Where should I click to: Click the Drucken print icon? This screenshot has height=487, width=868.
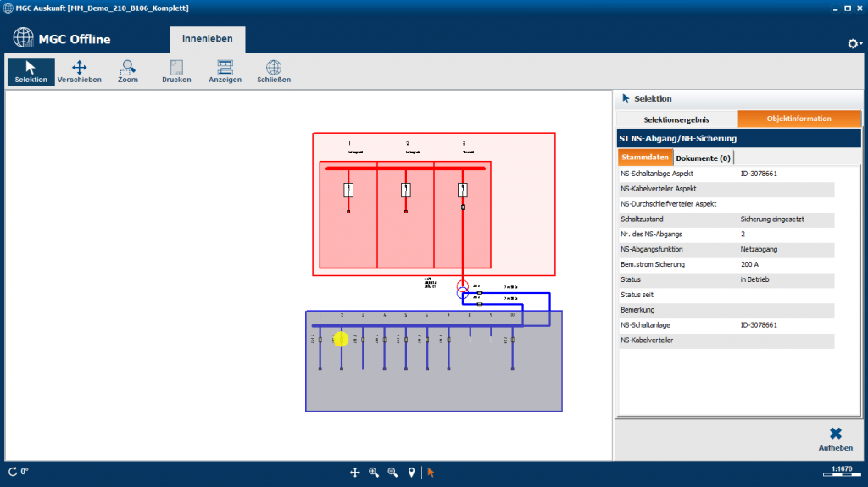[176, 71]
